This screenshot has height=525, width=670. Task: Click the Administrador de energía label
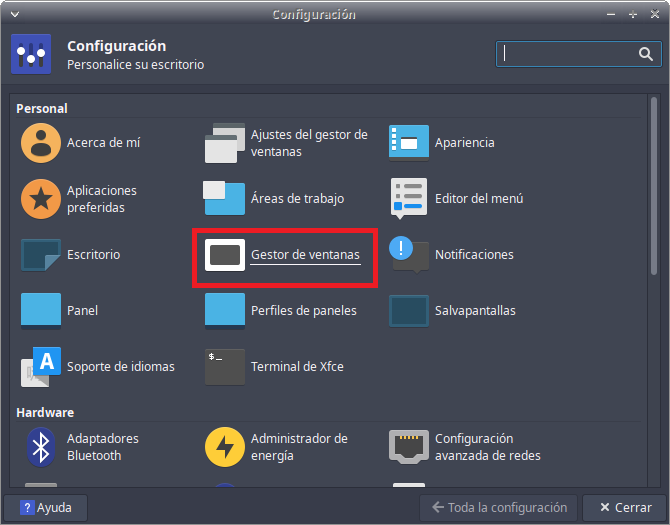coord(299,447)
